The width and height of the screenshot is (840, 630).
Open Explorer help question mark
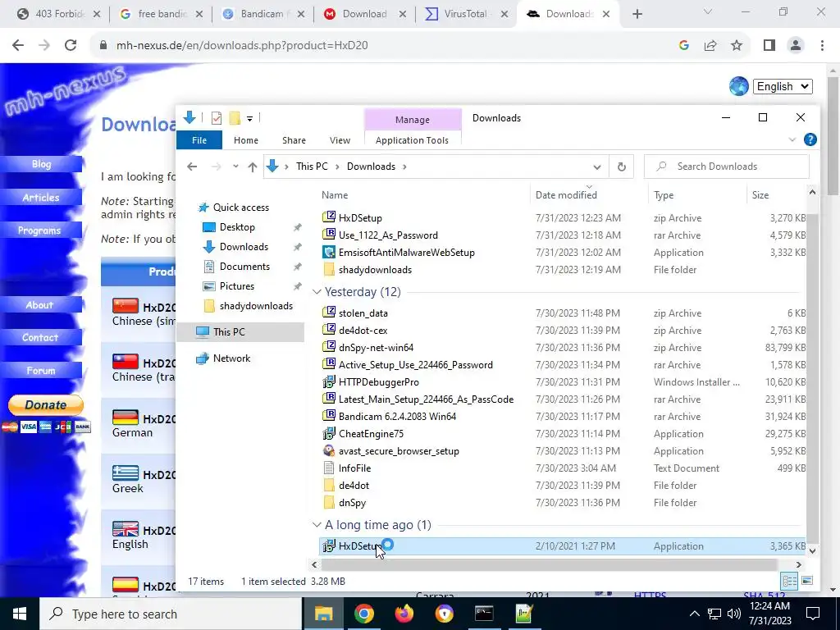[x=810, y=139]
